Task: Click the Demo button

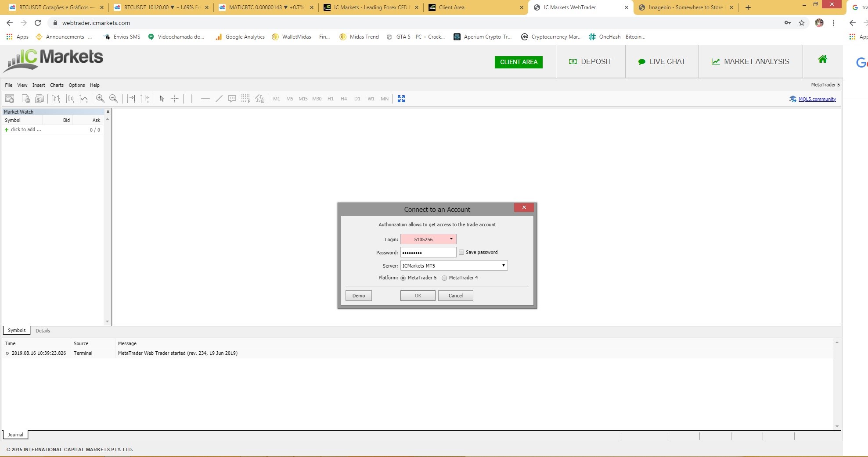Action: 359,296
